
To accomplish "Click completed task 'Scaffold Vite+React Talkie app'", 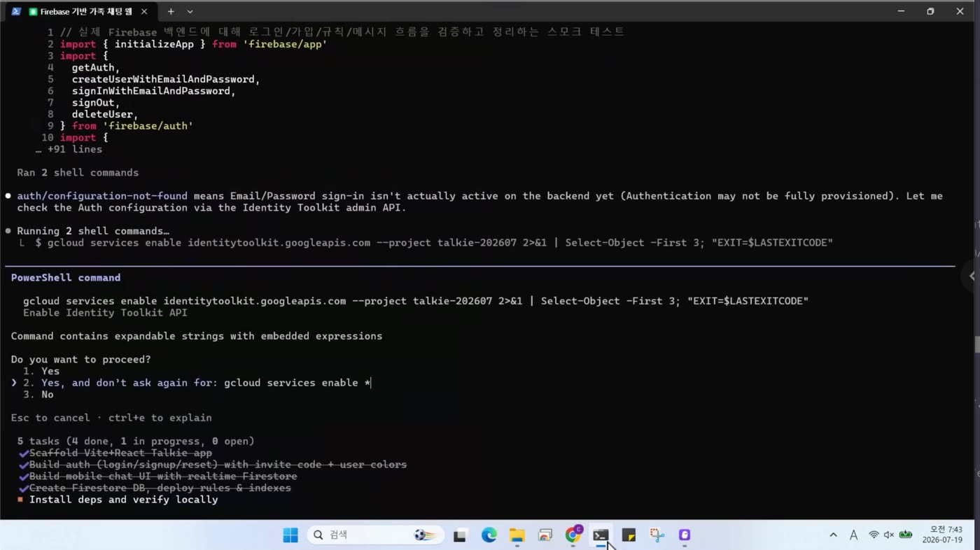I will (x=120, y=453).
